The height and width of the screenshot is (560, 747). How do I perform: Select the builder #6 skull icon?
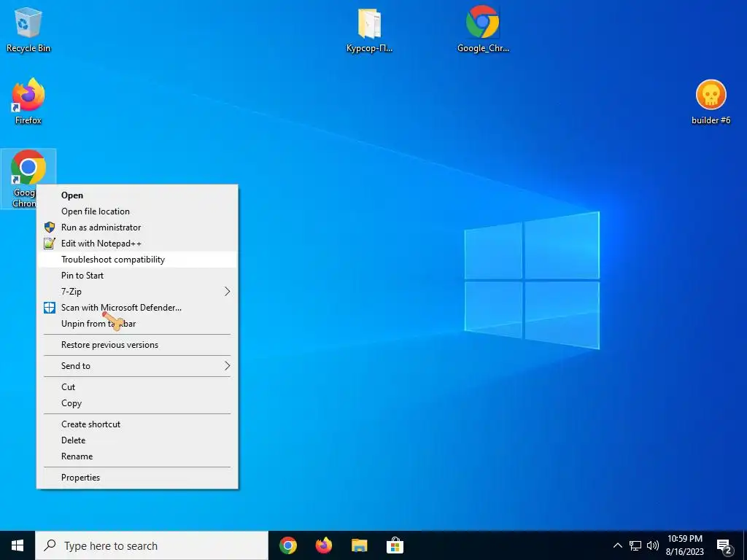pos(711,102)
